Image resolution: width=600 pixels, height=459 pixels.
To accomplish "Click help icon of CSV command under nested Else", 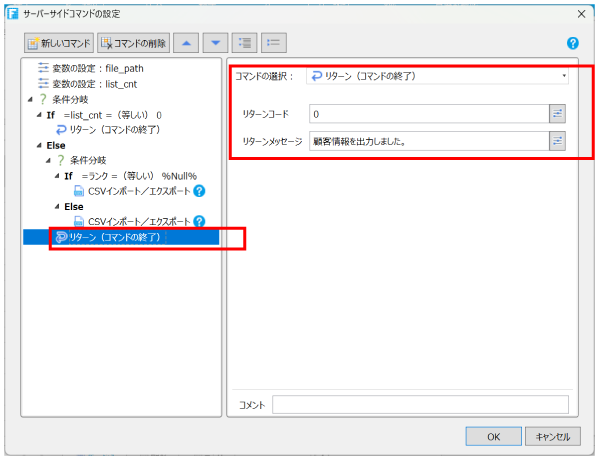I will (x=199, y=221).
